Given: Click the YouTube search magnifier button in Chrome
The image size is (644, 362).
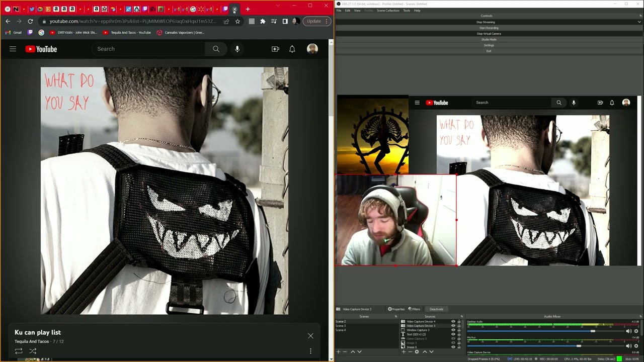Looking at the screenshot, I should (x=216, y=49).
